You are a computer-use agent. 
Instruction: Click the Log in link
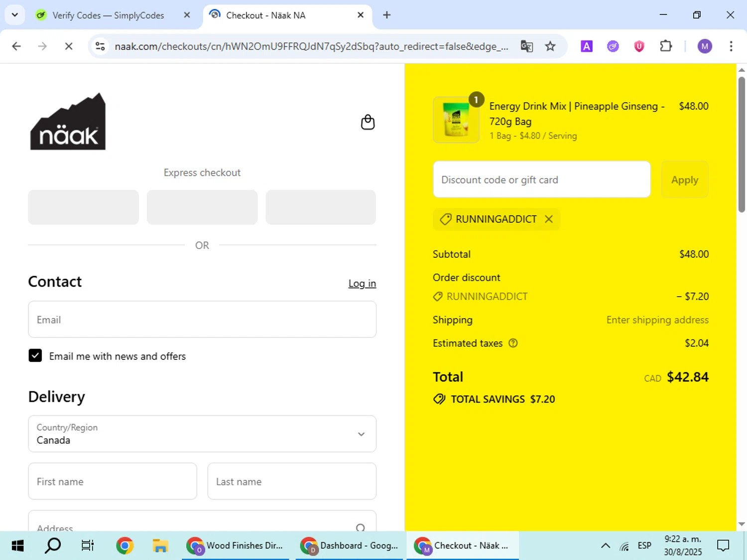[x=362, y=283]
